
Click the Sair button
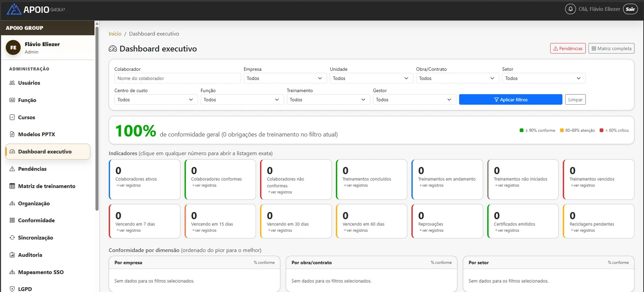pyautogui.click(x=630, y=9)
